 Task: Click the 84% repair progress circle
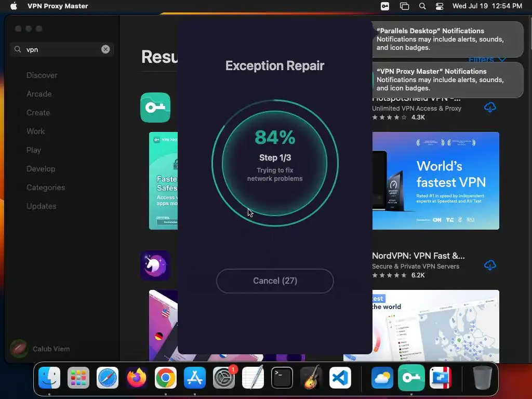[x=275, y=163]
